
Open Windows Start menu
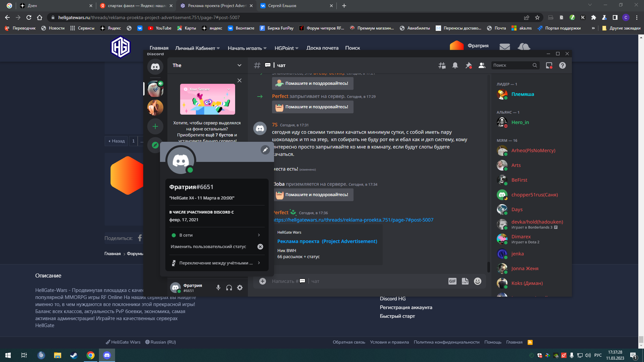8,355
